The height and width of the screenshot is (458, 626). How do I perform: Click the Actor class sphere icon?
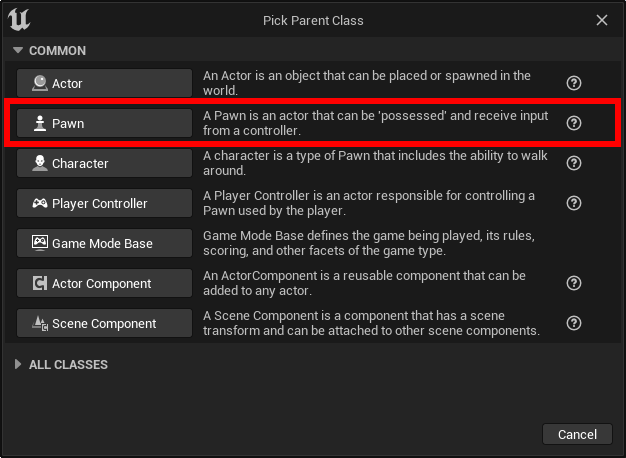pos(40,83)
